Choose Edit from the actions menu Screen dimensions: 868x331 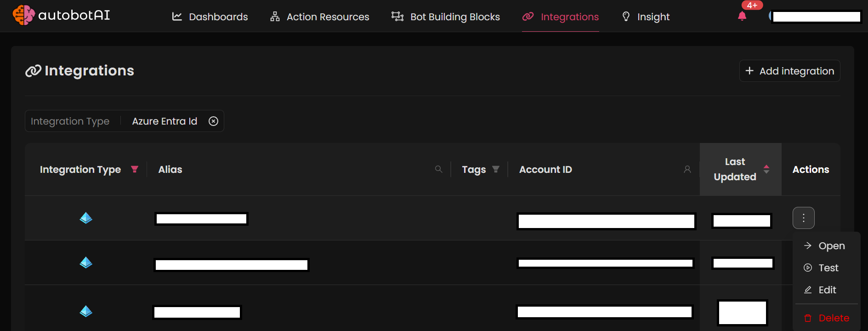(x=826, y=290)
